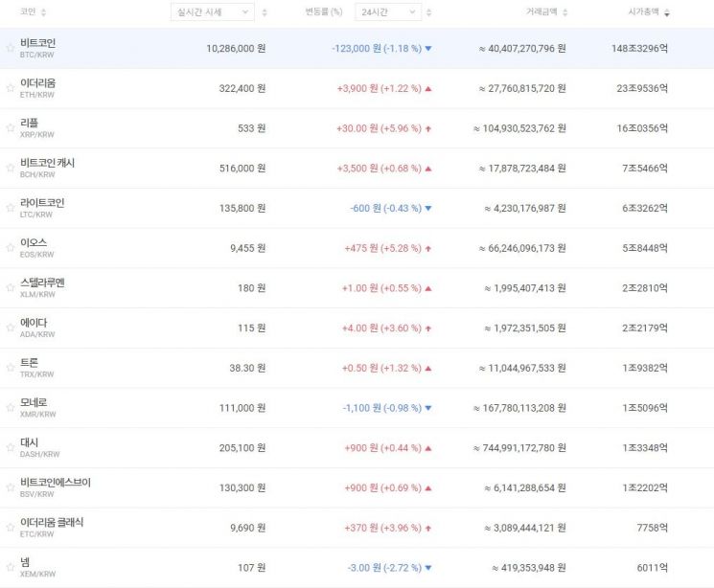Viewport: 714px width, 588px height.
Task: Favorite the 라이트코인 LTC/KRW star
Action: tap(10, 208)
